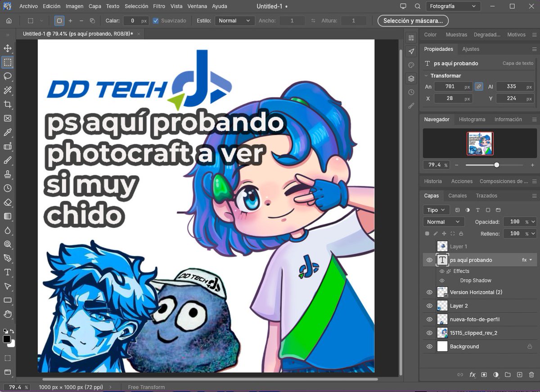This screenshot has height=392, width=540.
Task: Click the navigator zoom slider handle
Action: coord(496,165)
